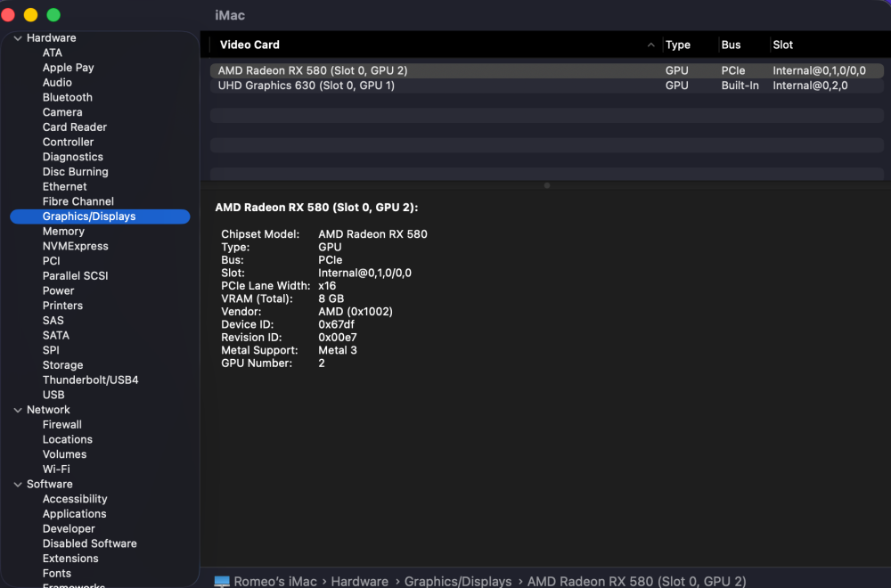The height and width of the screenshot is (588, 891).
Task: Open Applications under Software
Action: [x=75, y=513]
